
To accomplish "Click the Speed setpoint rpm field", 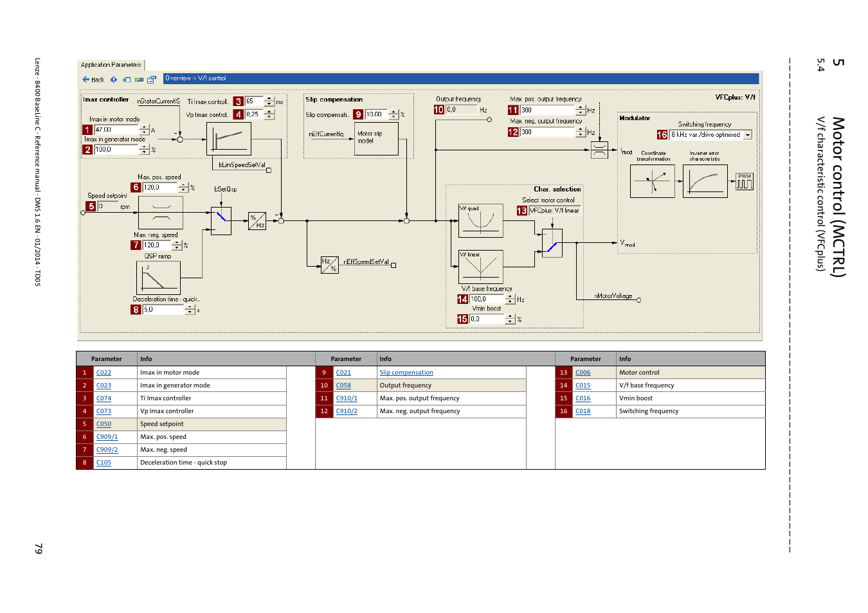I will click(108, 206).
